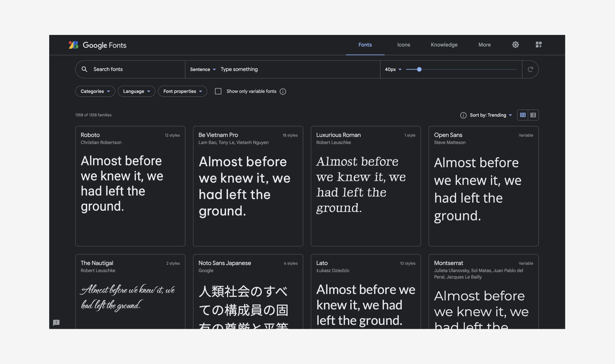Click the Lam Bao, Tony Le author text

(x=233, y=142)
